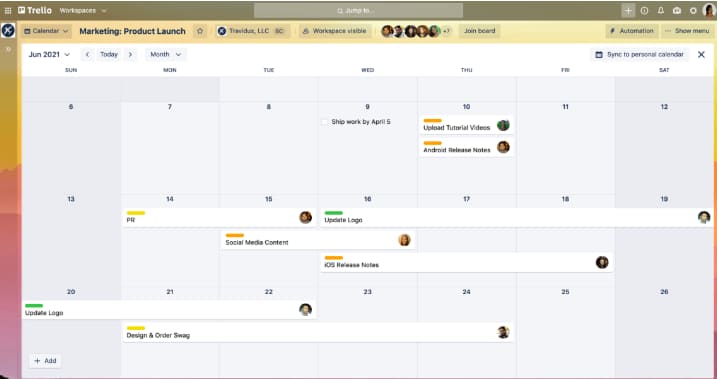
Task: Click the yellow label on PR card
Action: point(136,213)
